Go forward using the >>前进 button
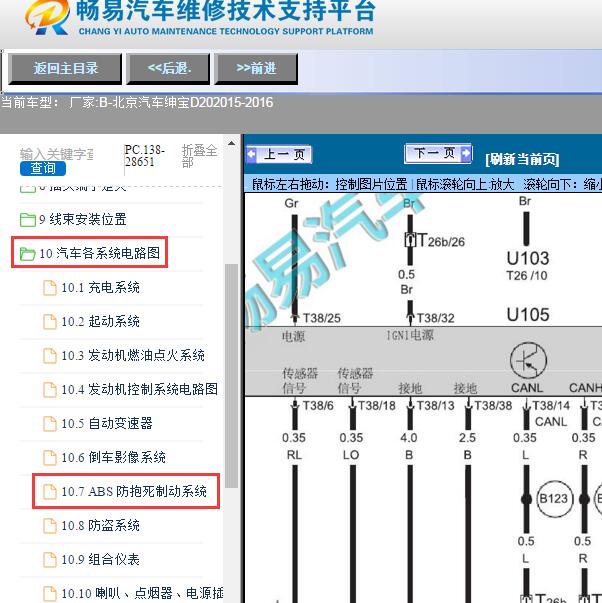The image size is (602, 603). (256, 69)
